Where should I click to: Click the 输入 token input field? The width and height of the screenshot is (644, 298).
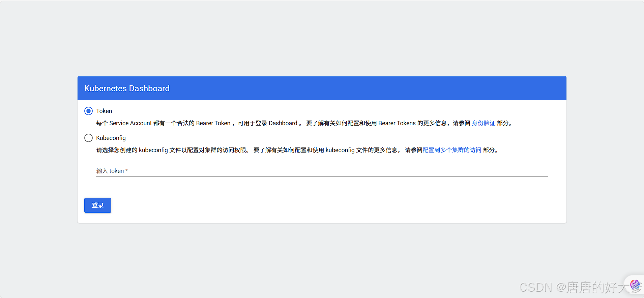click(x=322, y=171)
